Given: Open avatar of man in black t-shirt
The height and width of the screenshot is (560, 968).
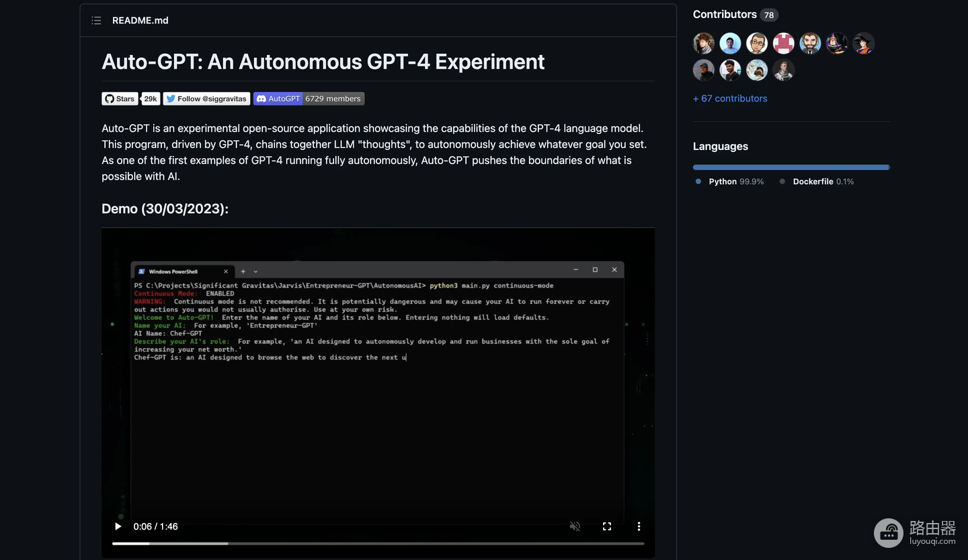Looking at the screenshot, I should coord(730,70).
